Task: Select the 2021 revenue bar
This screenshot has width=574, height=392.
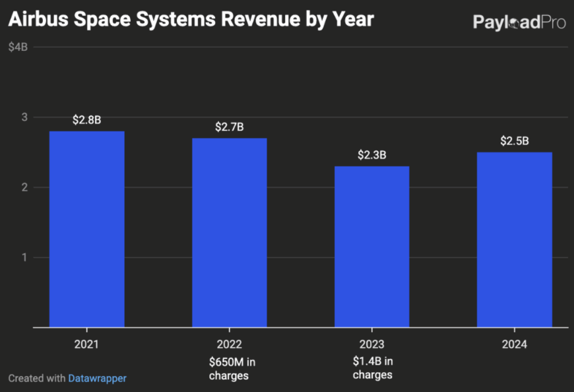Action: coord(87,229)
